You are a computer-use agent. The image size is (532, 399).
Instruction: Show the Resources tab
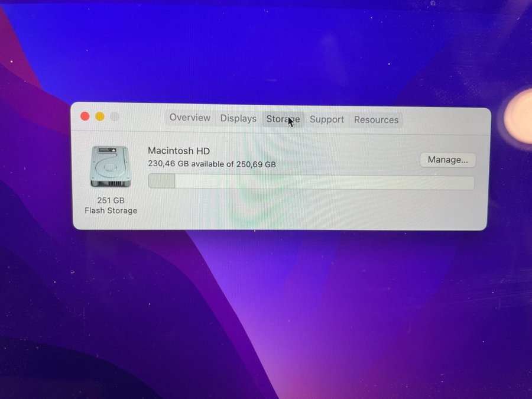click(376, 119)
